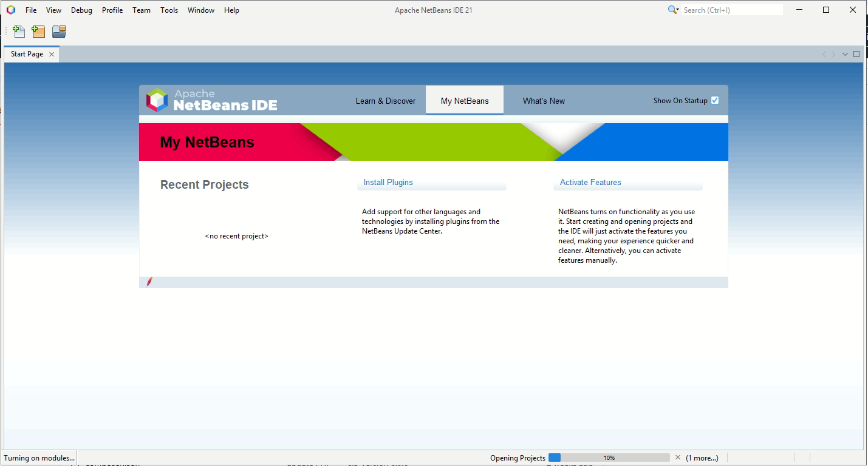Click the Recent Projects heading
This screenshot has width=868, height=466.
[x=205, y=184]
